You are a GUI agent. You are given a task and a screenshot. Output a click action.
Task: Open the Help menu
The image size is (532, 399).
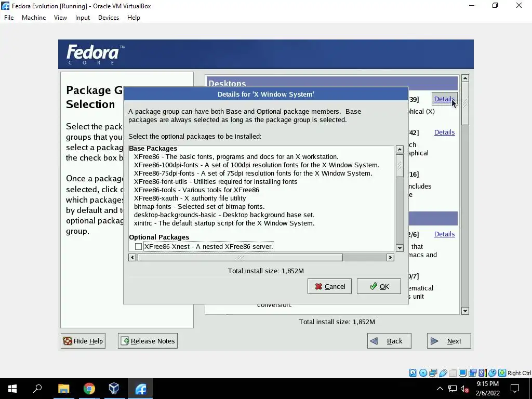tap(134, 18)
